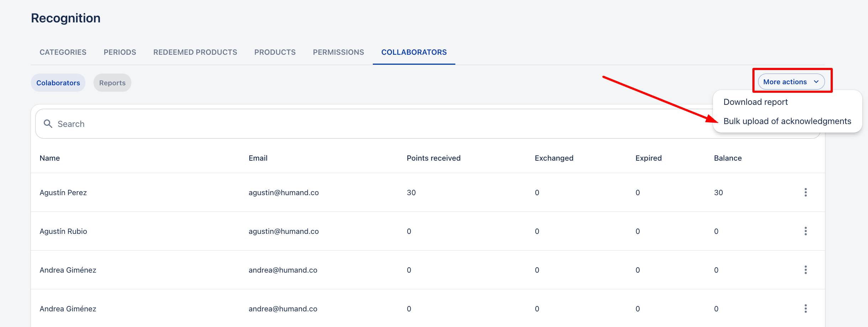Image resolution: width=868 pixels, height=327 pixels.
Task: Select Download report from the menu
Action: pyautogui.click(x=756, y=102)
